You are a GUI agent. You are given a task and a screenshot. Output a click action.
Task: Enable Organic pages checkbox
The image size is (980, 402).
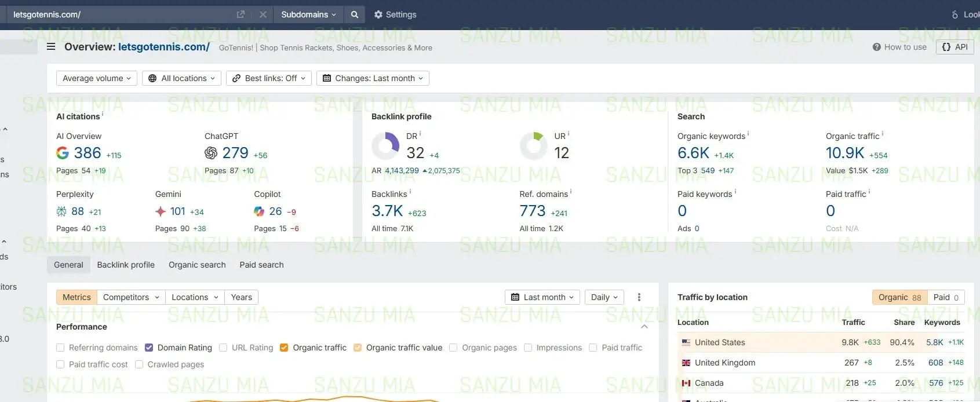[453, 348]
